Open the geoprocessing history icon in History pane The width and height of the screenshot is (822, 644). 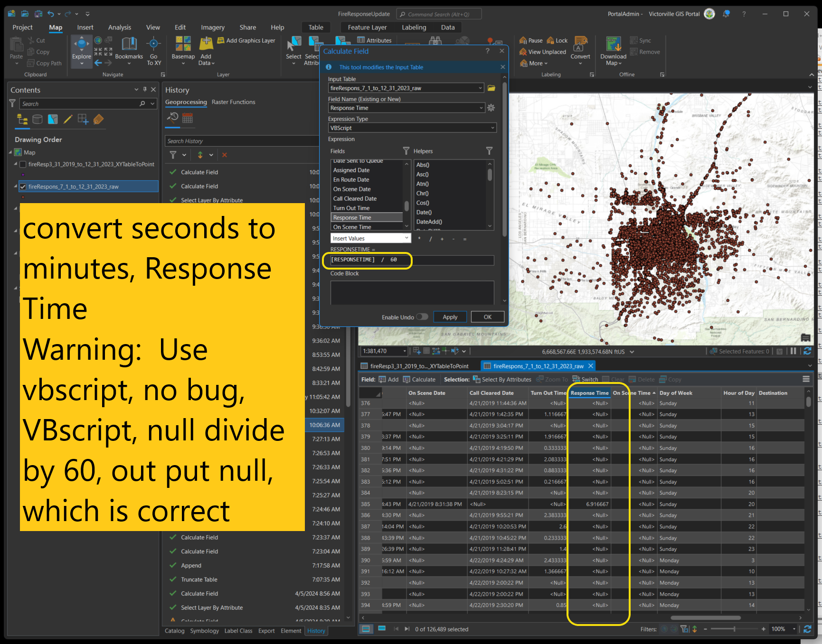point(172,118)
